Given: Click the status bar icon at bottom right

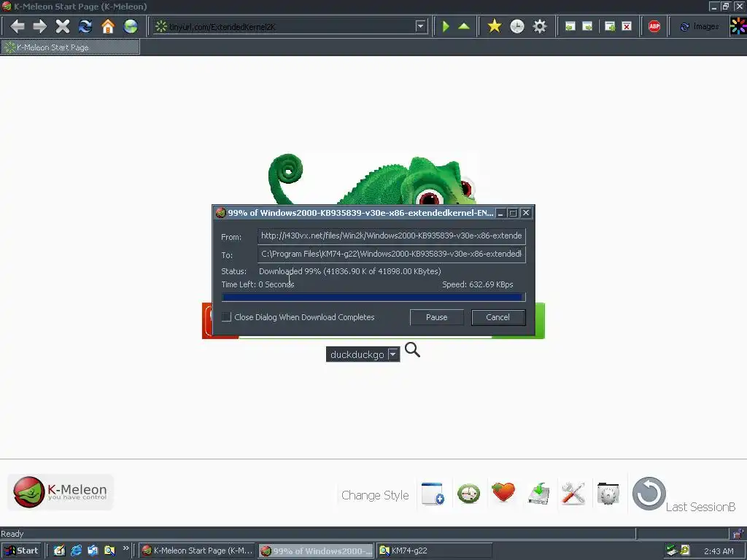Looking at the screenshot, I should [x=738, y=533].
